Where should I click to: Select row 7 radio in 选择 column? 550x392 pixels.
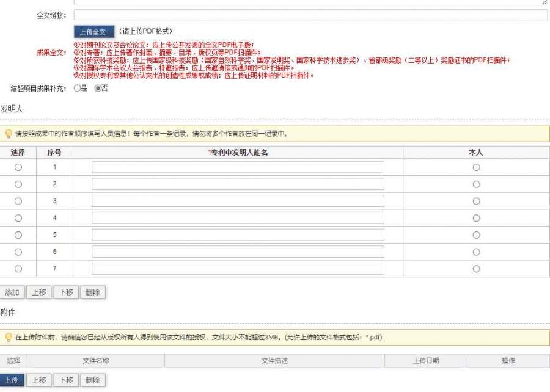(x=18, y=269)
